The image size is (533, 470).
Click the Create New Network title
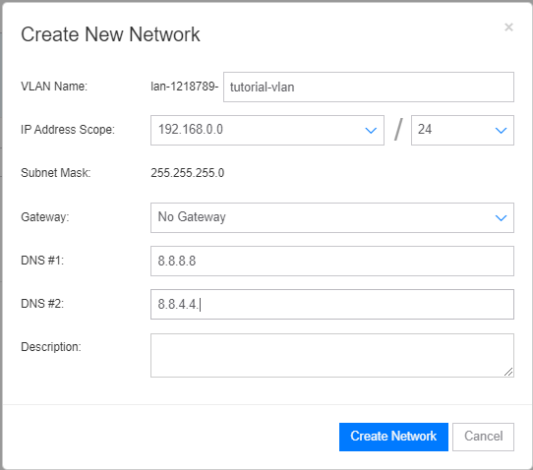(110, 34)
